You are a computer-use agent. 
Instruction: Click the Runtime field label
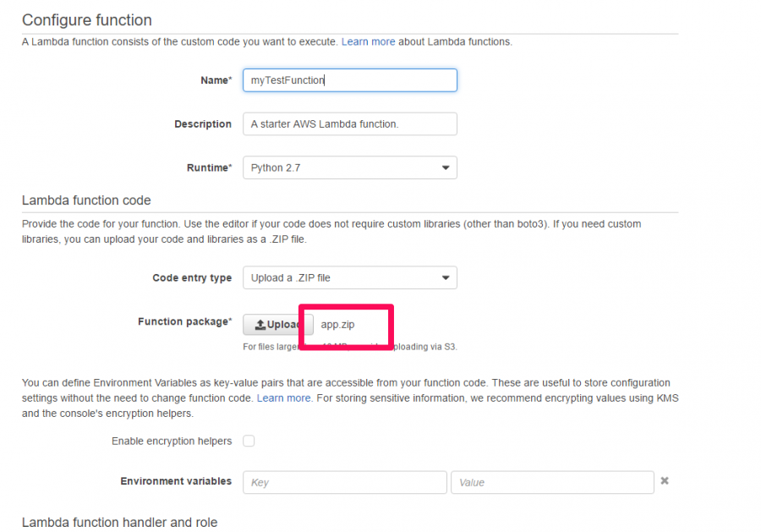tap(209, 167)
